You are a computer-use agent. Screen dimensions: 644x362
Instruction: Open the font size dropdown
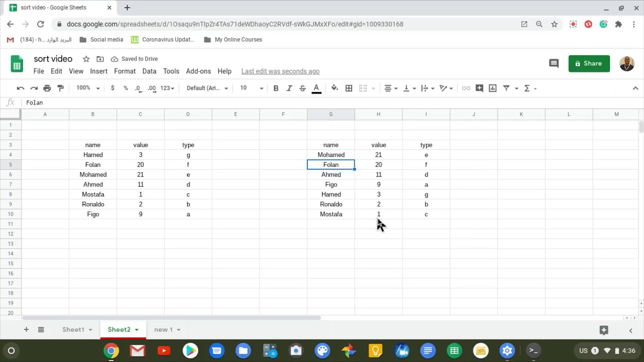point(251,88)
